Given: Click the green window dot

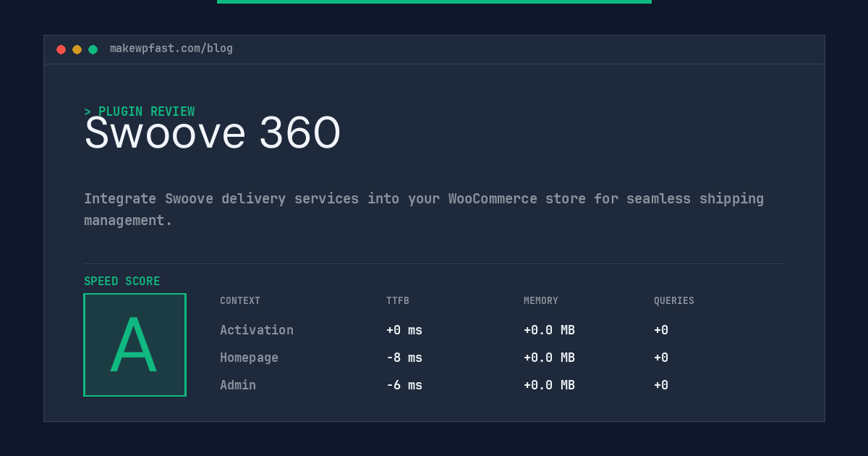Looking at the screenshot, I should [93, 49].
